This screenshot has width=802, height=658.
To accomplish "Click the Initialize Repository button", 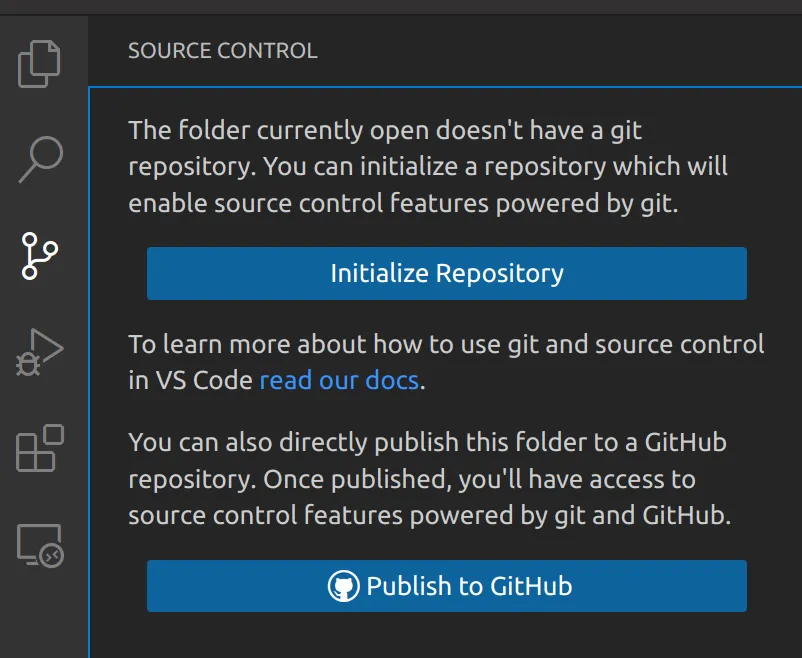I will coord(446,274).
